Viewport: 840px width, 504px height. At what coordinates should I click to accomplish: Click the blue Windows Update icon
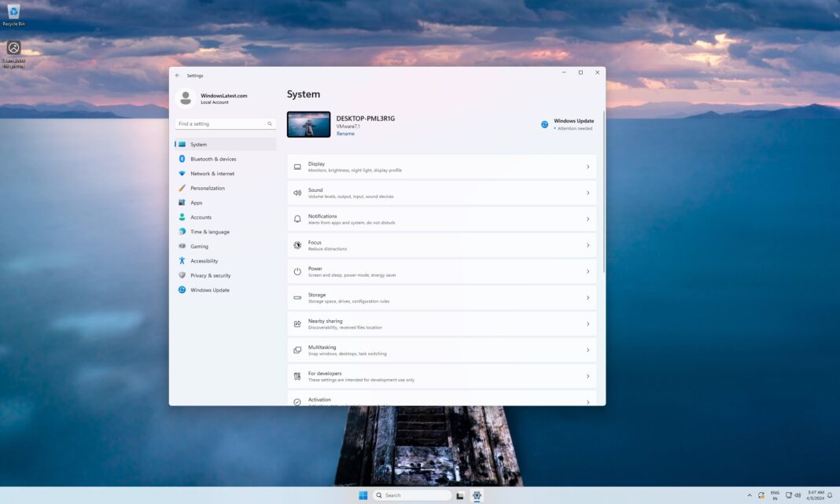(x=543, y=123)
